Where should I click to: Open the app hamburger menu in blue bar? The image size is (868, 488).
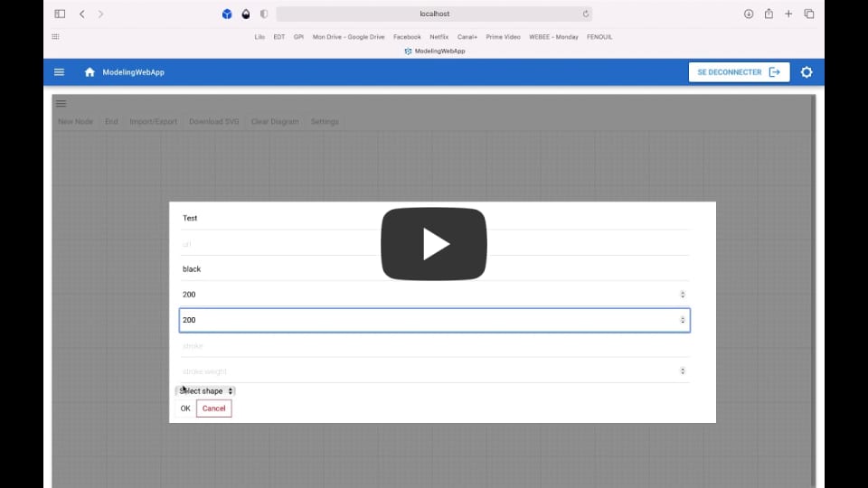point(60,72)
